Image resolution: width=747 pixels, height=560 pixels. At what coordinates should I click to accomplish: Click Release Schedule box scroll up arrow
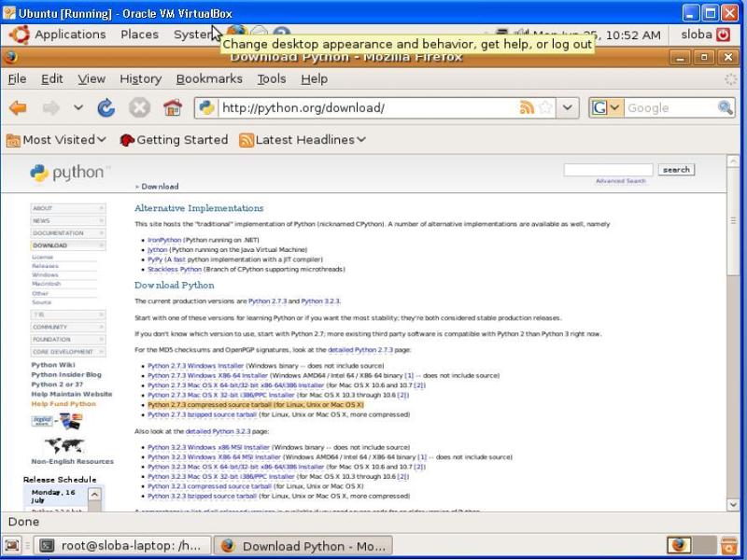(x=94, y=495)
